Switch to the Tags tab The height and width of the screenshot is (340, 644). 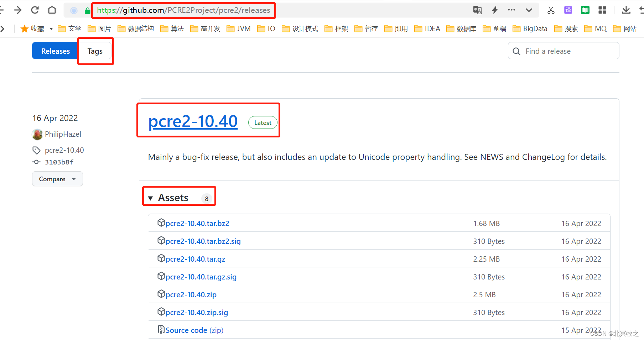[x=95, y=51]
